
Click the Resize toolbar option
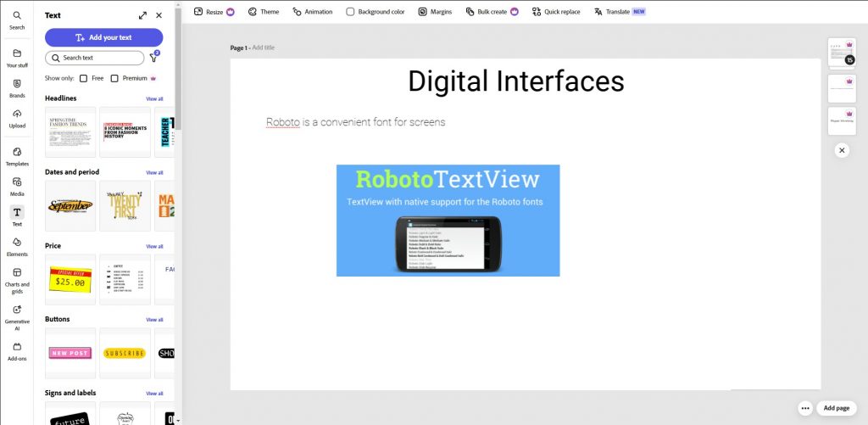[x=214, y=12]
